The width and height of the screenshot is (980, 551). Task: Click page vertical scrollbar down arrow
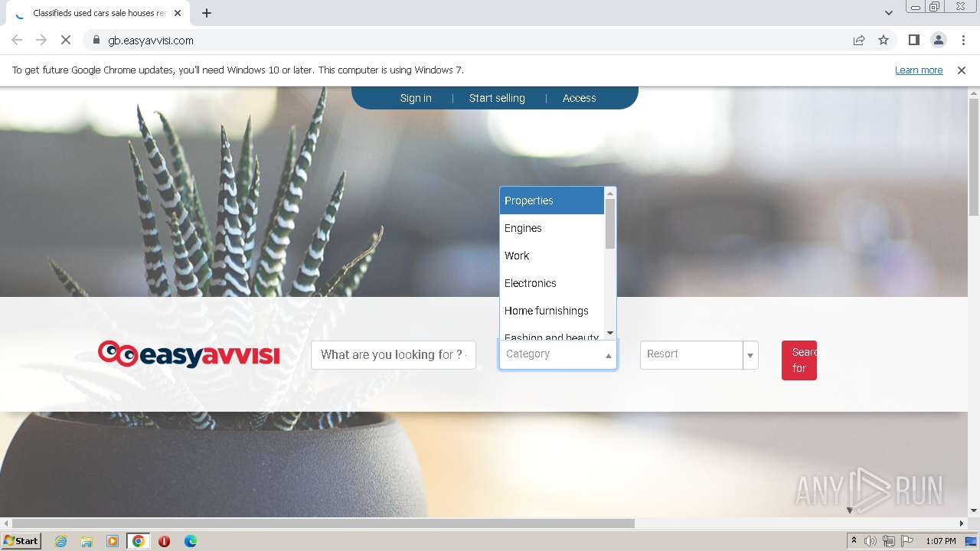click(974, 510)
